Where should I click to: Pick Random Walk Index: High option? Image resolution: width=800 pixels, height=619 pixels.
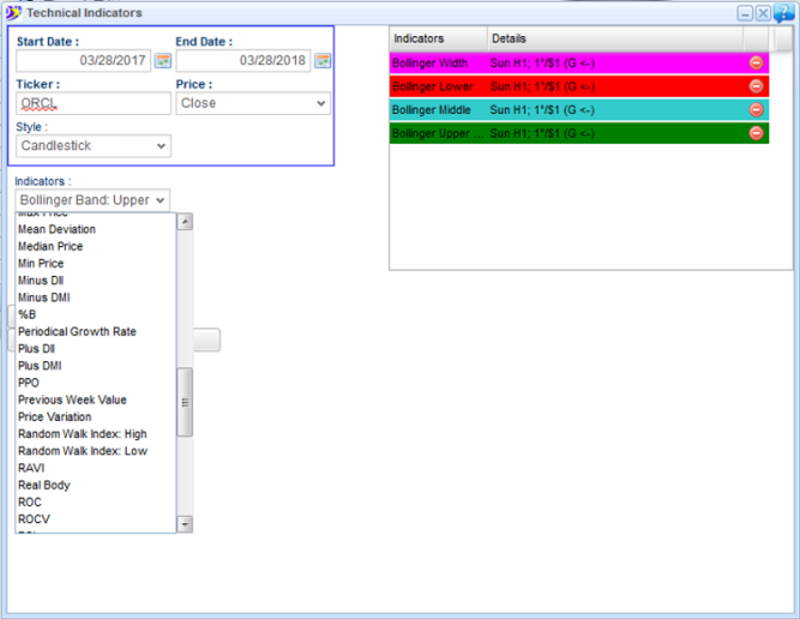click(82, 434)
